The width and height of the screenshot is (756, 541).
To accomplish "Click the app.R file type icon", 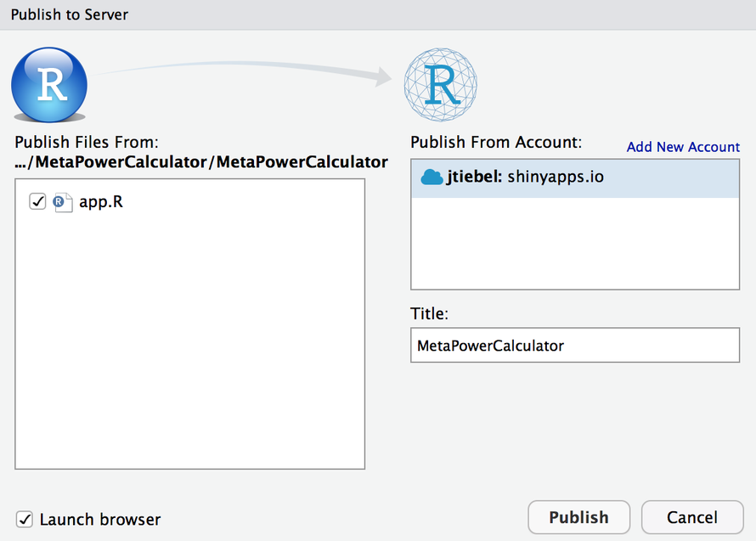I will [63, 202].
